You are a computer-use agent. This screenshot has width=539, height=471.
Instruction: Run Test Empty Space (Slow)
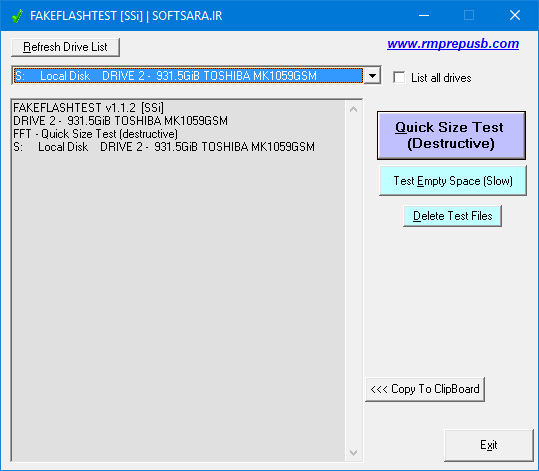[x=453, y=181]
